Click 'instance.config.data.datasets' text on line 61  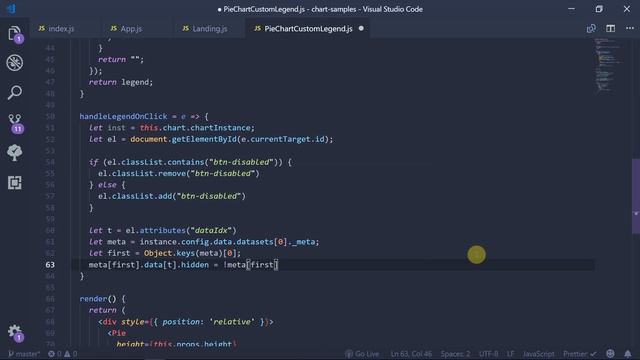pos(206,242)
